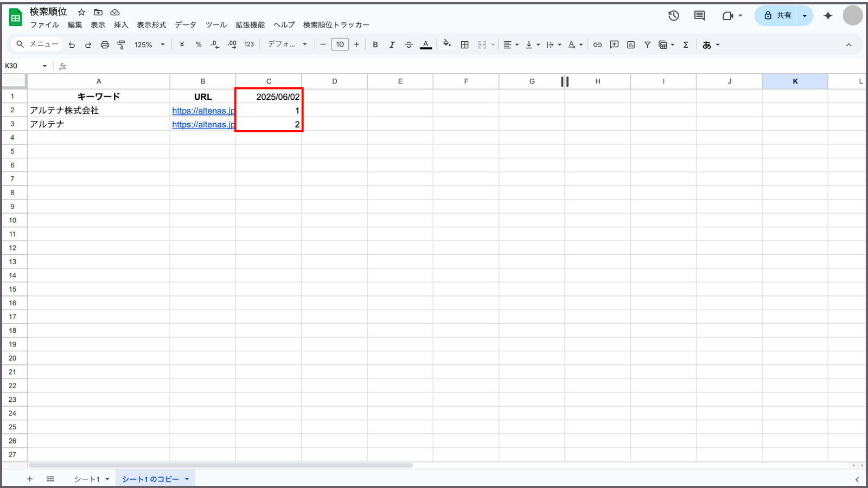The width and height of the screenshot is (868, 488).
Task: Switch to the シート1 tab
Action: pyautogui.click(x=87, y=479)
